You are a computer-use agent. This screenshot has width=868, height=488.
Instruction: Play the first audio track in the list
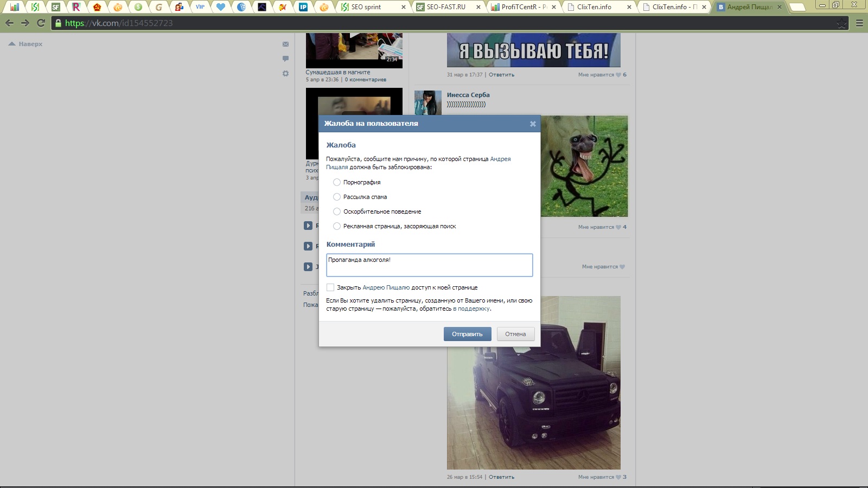(308, 226)
